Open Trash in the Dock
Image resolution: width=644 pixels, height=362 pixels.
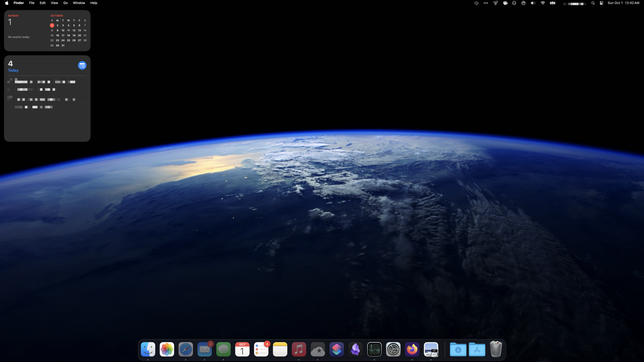[x=496, y=349]
